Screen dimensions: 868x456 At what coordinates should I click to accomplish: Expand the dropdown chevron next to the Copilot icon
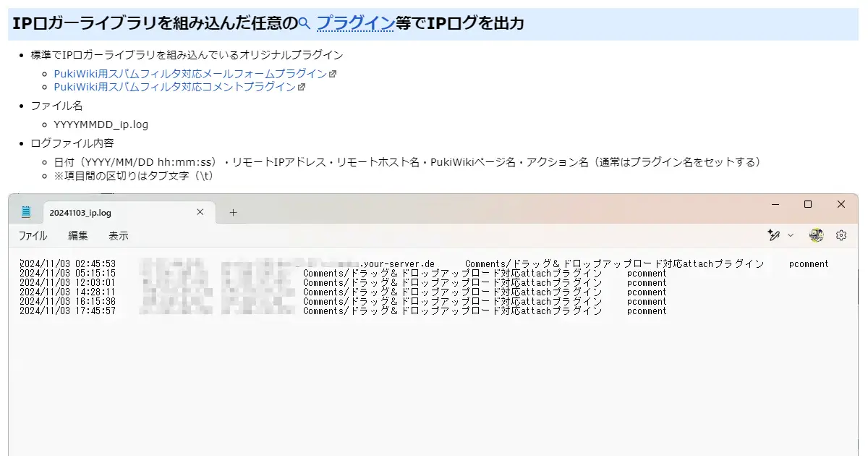pos(791,235)
